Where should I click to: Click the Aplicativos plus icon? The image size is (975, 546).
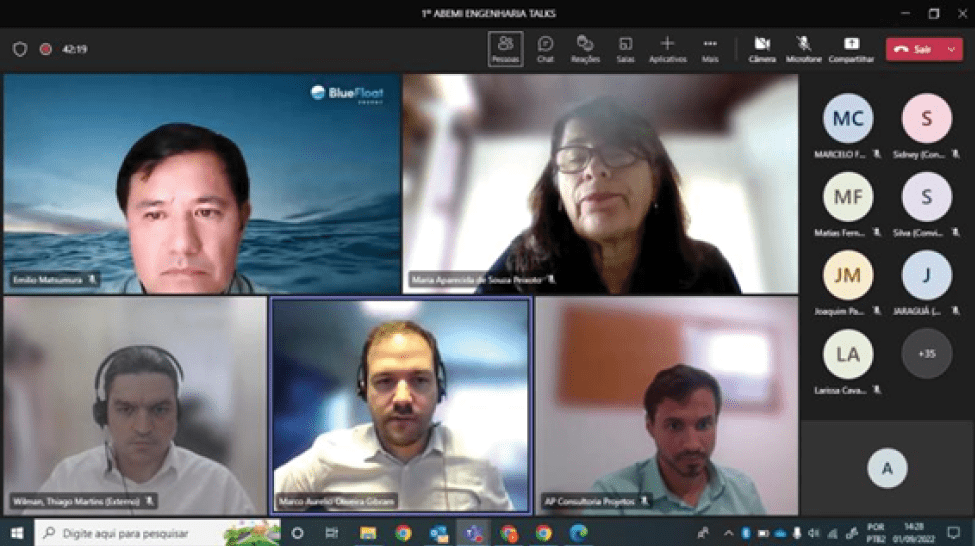[667, 44]
